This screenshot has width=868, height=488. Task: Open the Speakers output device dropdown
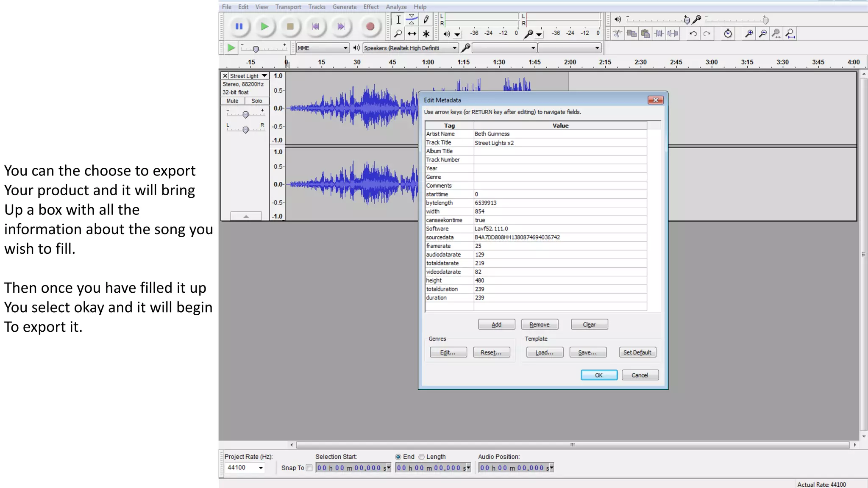point(411,48)
